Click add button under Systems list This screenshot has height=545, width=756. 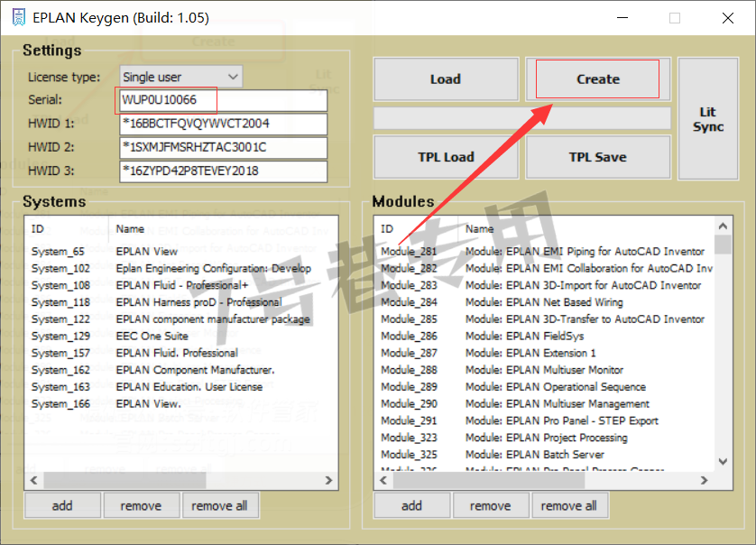click(x=62, y=505)
